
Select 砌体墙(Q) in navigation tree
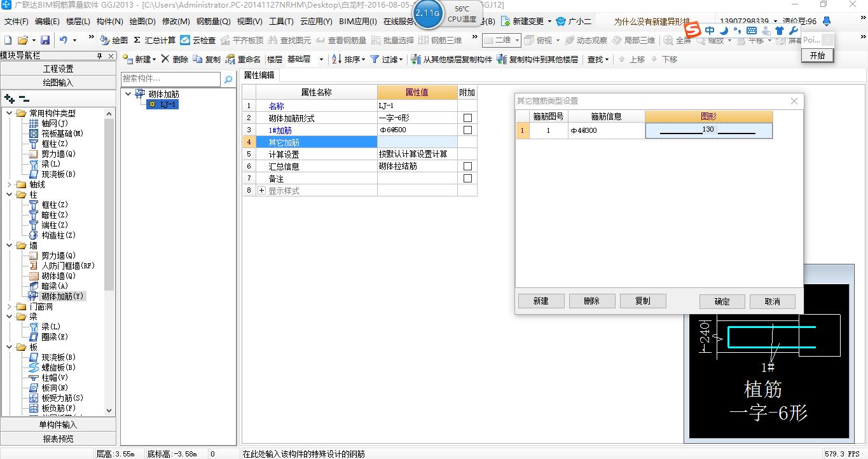pos(52,276)
